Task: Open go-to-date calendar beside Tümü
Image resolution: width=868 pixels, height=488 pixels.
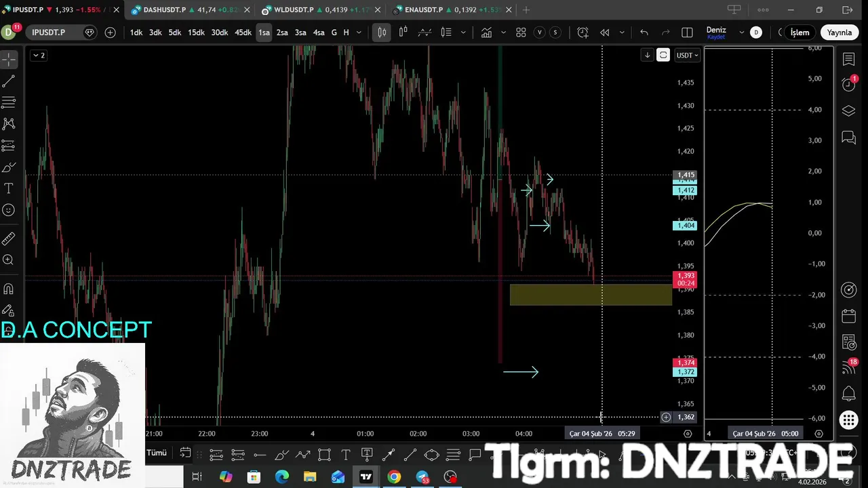Action: (184, 453)
